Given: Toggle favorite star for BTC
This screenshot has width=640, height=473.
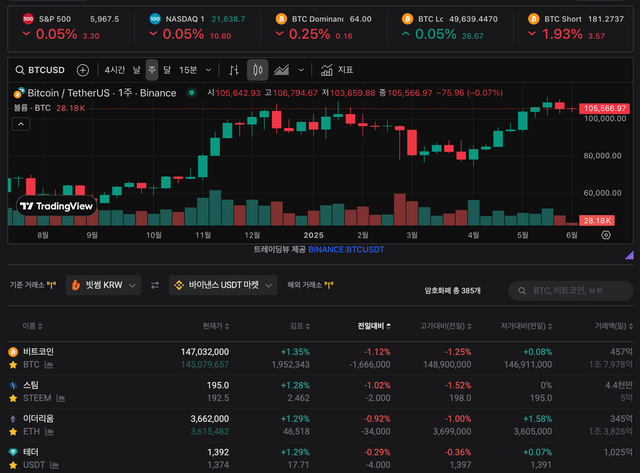Looking at the screenshot, I should click(x=13, y=365).
